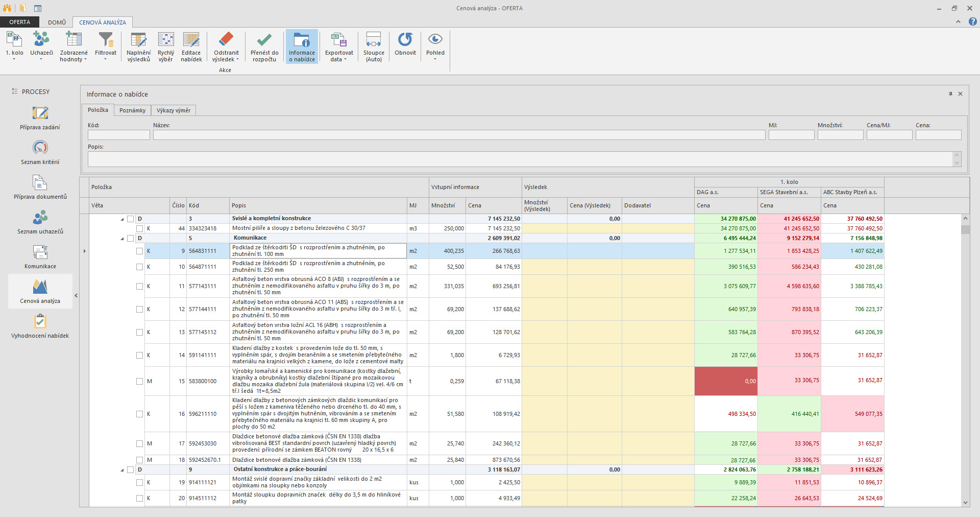
Task: Click the red 0,00 DAG a.s. cell
Action: coord(725,381)
